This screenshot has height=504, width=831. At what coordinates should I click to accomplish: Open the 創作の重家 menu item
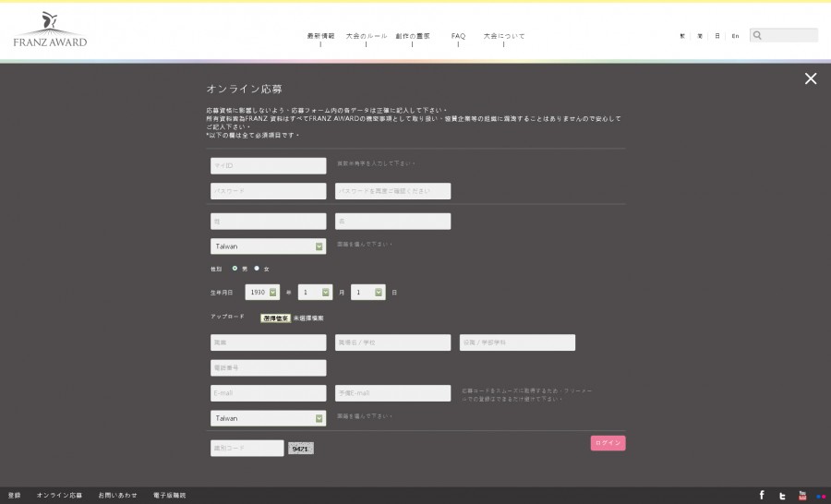[413, 36]
